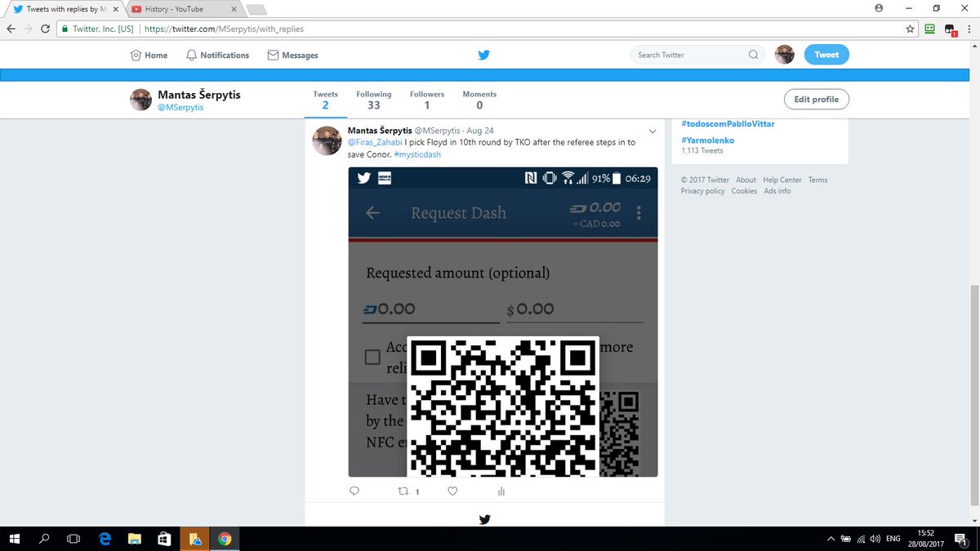The height and width of the screenshot is (551, 980).
Task: Open the taskbar clock and date
Action: (927, 539)
